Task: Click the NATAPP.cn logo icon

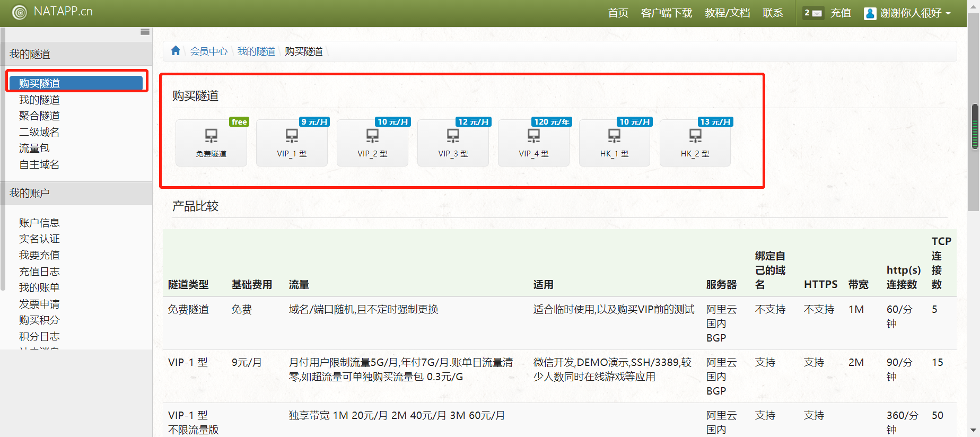Action: tap(20, 12)
